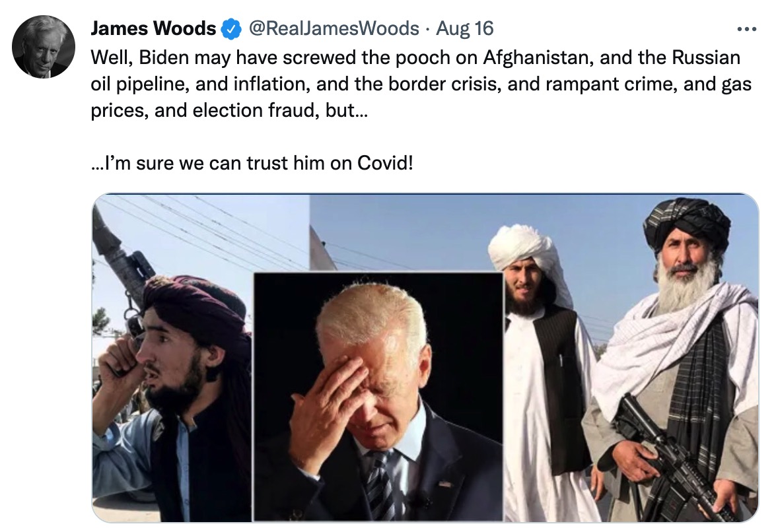
Task: Open the center inset photo of suited man
Action: [378, 397]
